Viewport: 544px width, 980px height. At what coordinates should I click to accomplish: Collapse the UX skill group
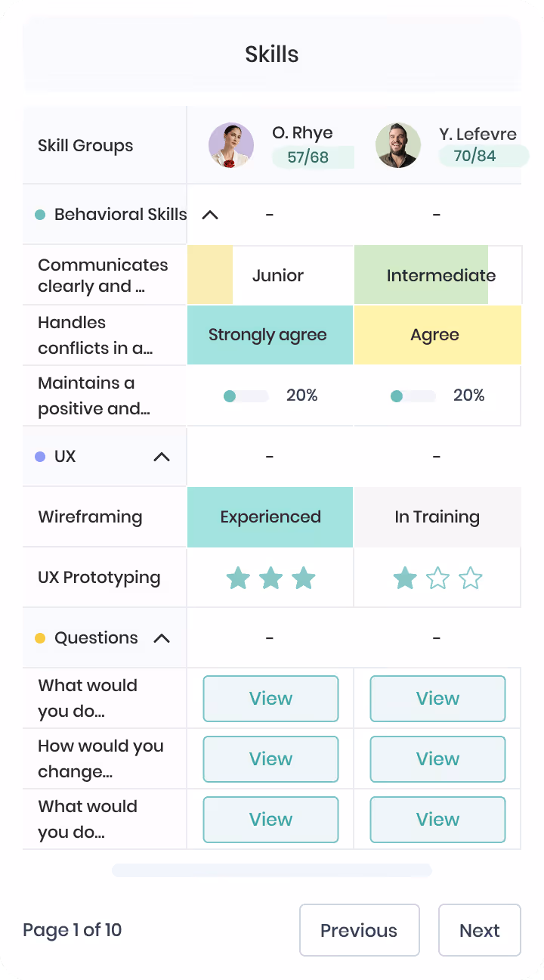162,457
